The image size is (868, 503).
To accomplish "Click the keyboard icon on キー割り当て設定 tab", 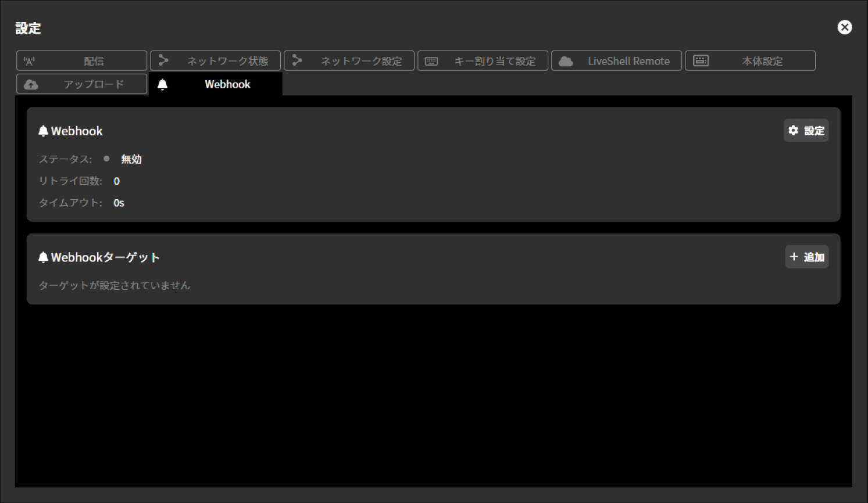I will pyautogui.click(x=431, y=60).
